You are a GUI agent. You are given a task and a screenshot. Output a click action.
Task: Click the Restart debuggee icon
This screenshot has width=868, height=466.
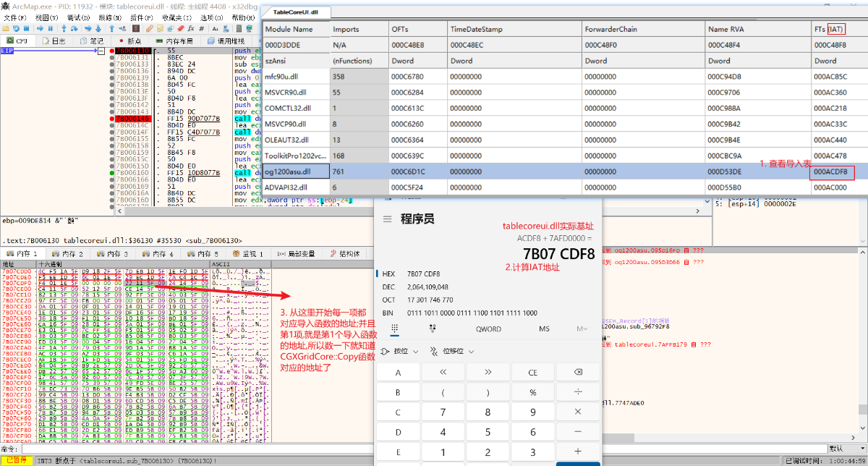pyautogui.click(x=16, y=29)
